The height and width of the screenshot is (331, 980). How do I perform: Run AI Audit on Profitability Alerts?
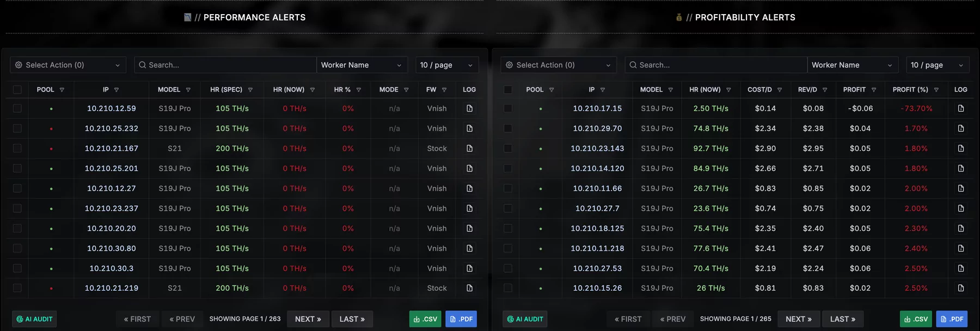(525, 319)
